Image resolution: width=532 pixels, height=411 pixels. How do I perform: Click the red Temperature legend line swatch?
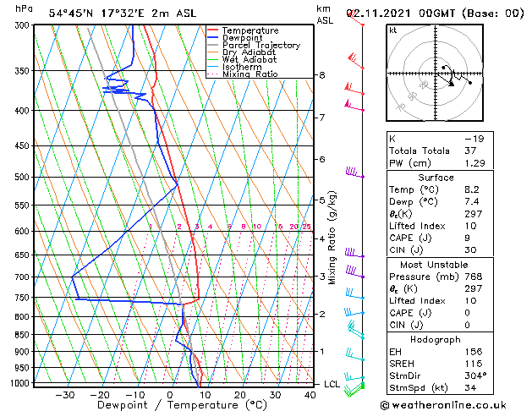click(214, 30)
